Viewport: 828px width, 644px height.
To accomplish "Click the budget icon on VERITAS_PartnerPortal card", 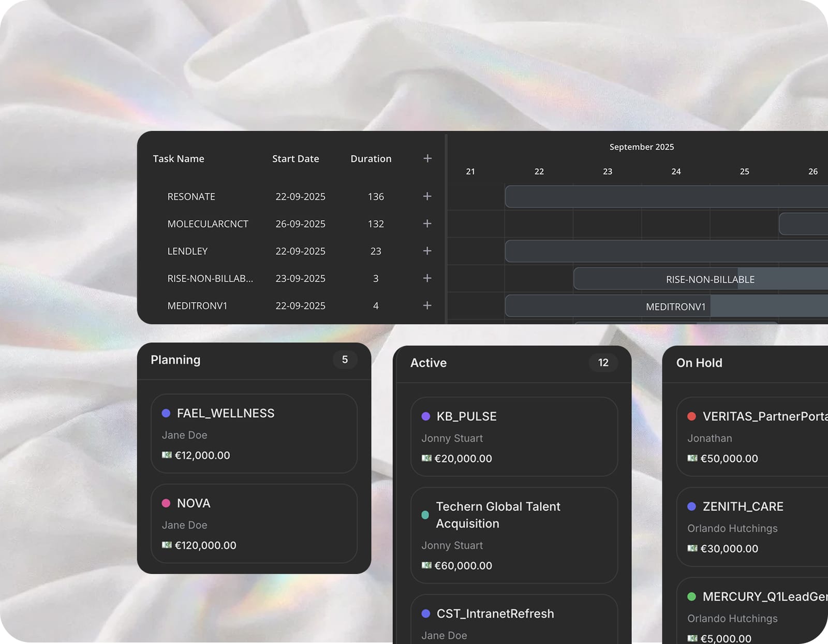I will point(692,458).
